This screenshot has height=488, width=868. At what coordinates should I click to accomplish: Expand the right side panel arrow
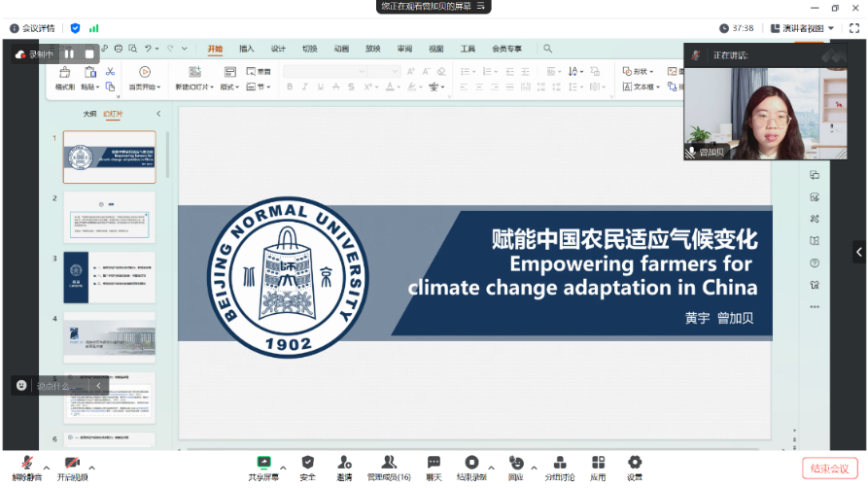[859, 252]
